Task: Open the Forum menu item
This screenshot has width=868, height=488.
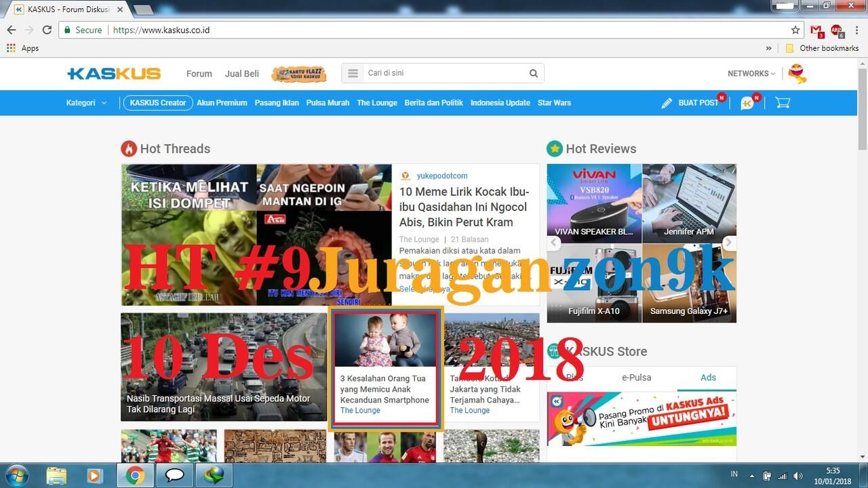Action: click(199, 74)
